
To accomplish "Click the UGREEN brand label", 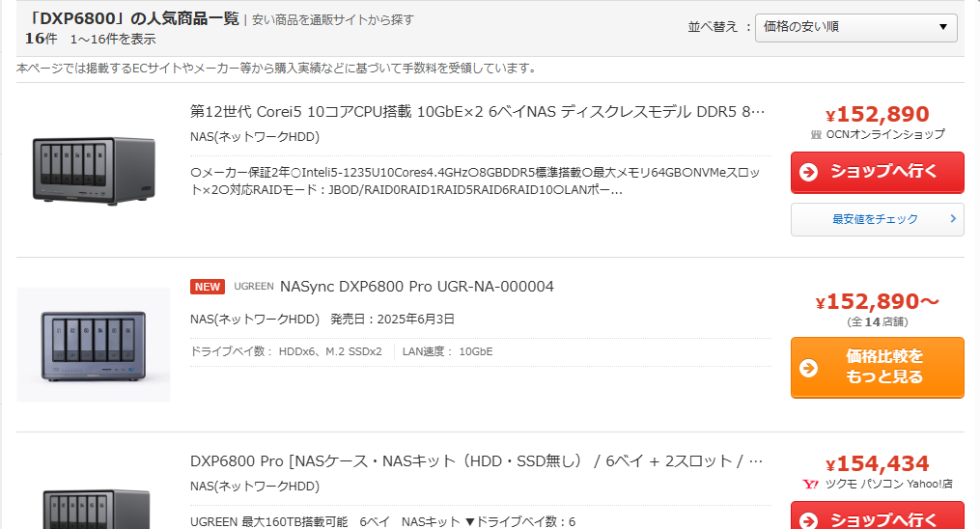I will pos(254,286).
